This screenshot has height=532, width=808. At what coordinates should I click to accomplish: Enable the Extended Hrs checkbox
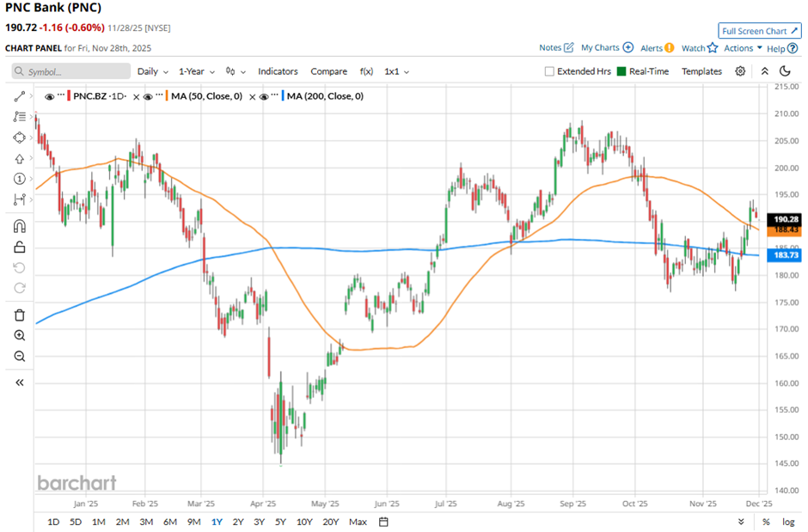[549, 71]
